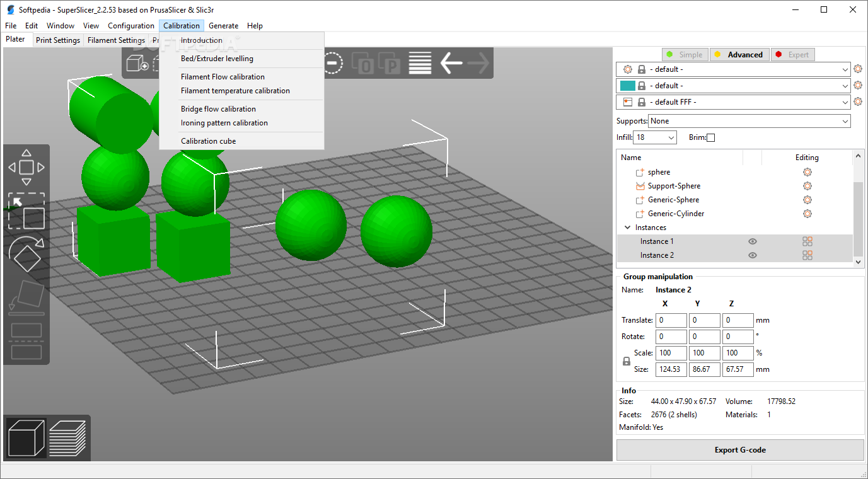Open settings cog for Support-Sphere row
Image resolution: width=868 pixels, height=479 pixels.
(x=807, y=186)
